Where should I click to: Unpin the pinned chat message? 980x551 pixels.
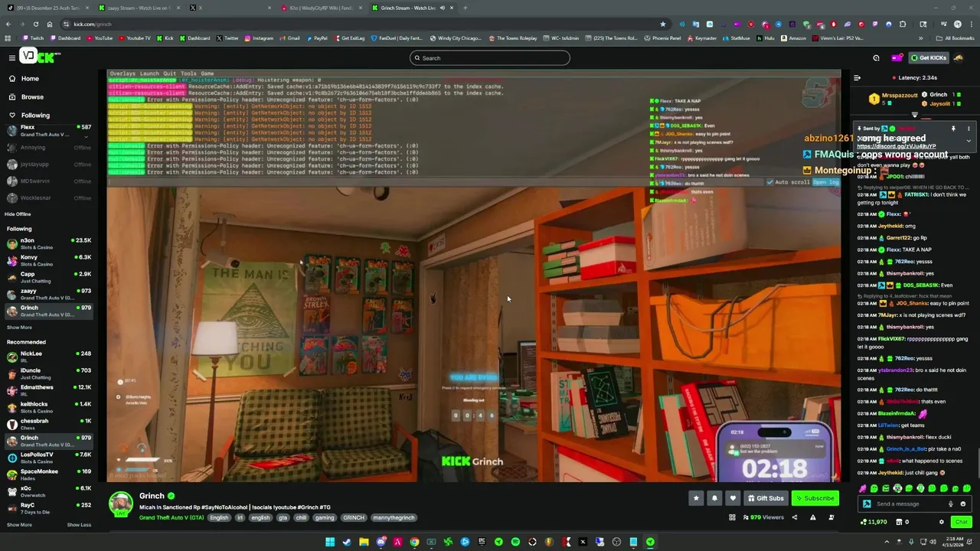(x=953, y=129)
